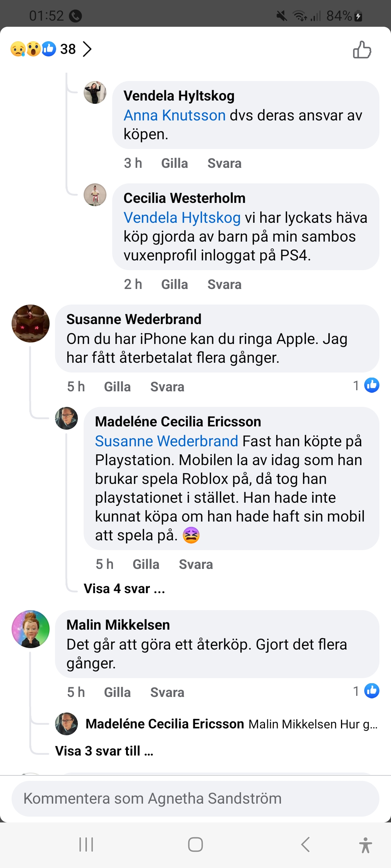Tap the thumbs-up like icon at top right
Image resolution: width=391 pixels, height=868 pixels.
tap(362, 50)
